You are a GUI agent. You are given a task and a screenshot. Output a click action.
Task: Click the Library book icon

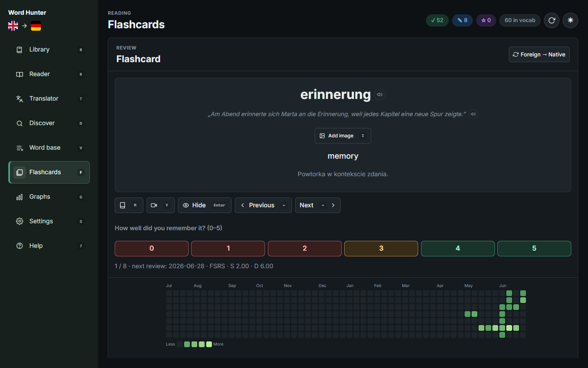pos(19,50)
